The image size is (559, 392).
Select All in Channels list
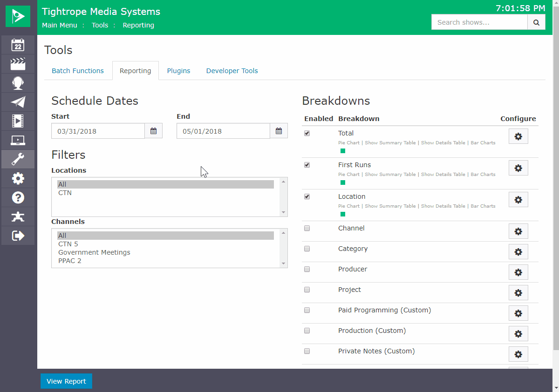point(166,236)
